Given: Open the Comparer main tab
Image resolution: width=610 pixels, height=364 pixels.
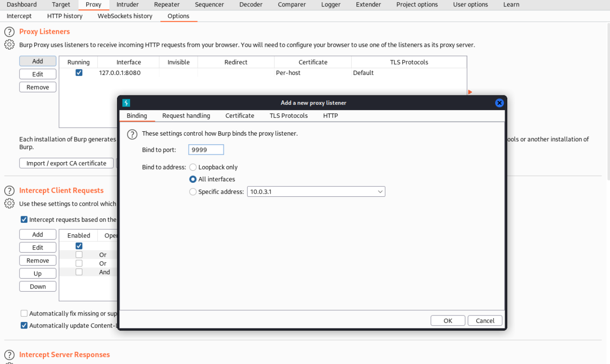Looking at the screenshot, I should pyautogui.click(x=292, y=4).
